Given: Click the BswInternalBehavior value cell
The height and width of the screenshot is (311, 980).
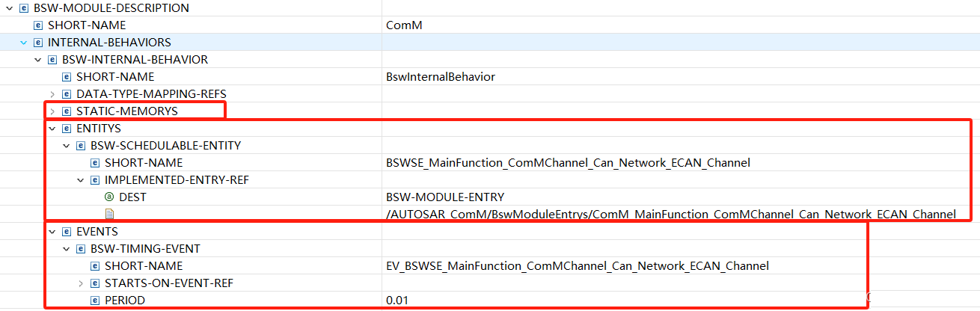Looking at the screenshot, I should coord(681,77).
